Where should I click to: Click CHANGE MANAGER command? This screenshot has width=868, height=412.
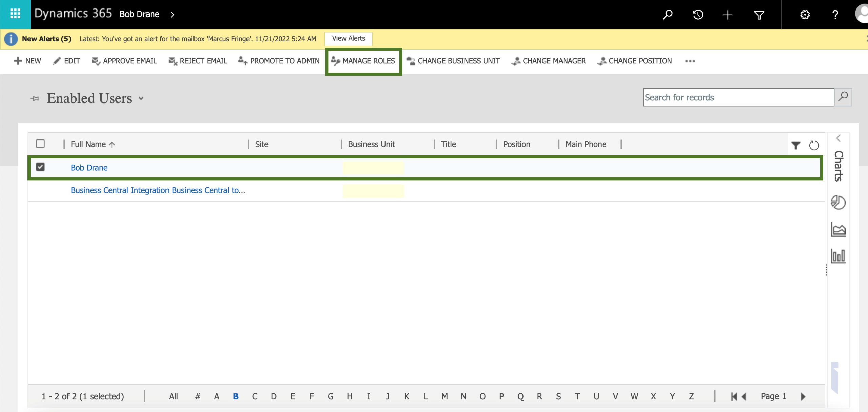(x=548, y=61)
